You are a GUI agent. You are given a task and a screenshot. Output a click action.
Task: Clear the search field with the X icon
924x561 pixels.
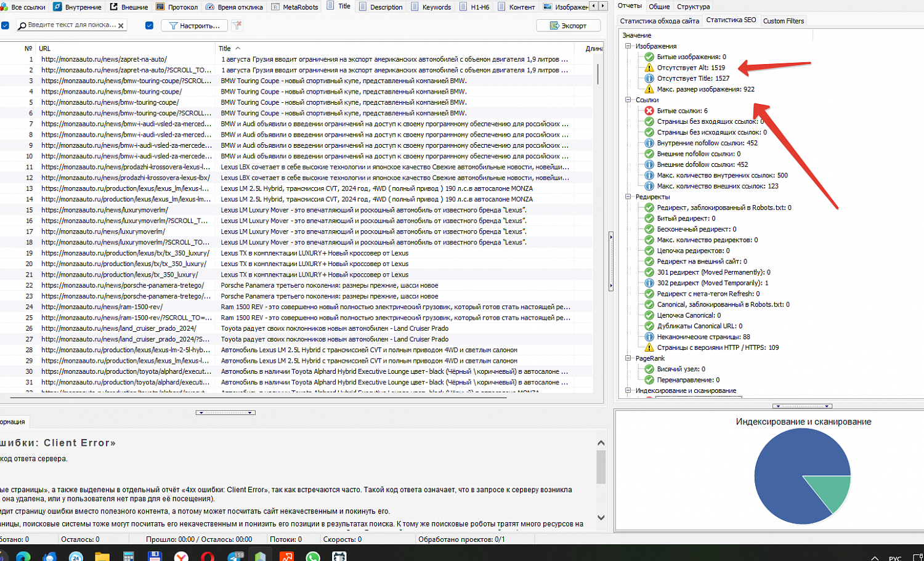tap(121, 26)
